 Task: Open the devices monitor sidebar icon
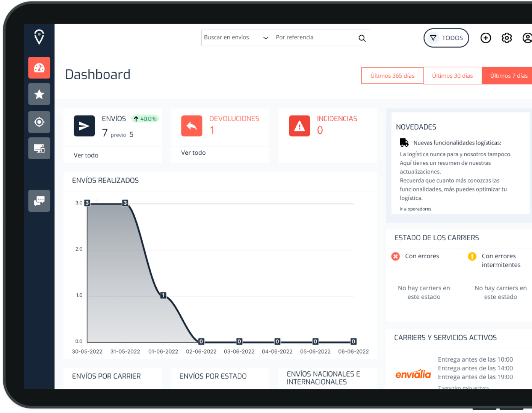[39, 148]
